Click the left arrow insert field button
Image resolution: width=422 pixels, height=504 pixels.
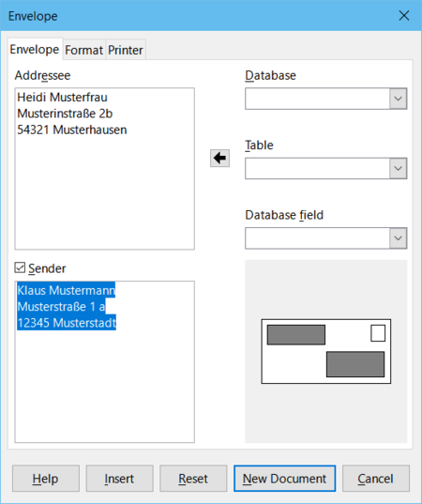point(219,158)
